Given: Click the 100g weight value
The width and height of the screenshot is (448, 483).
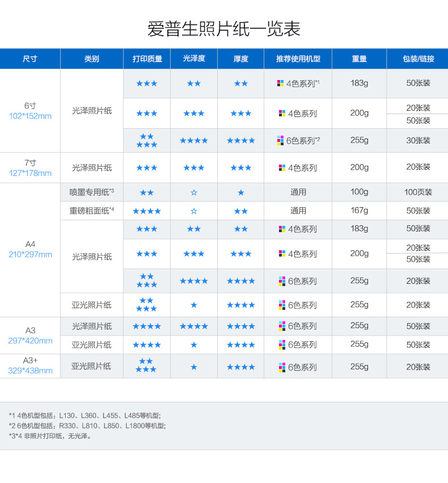Looking at the screenshot, I should pyautogui.click(x=360, y=192).
